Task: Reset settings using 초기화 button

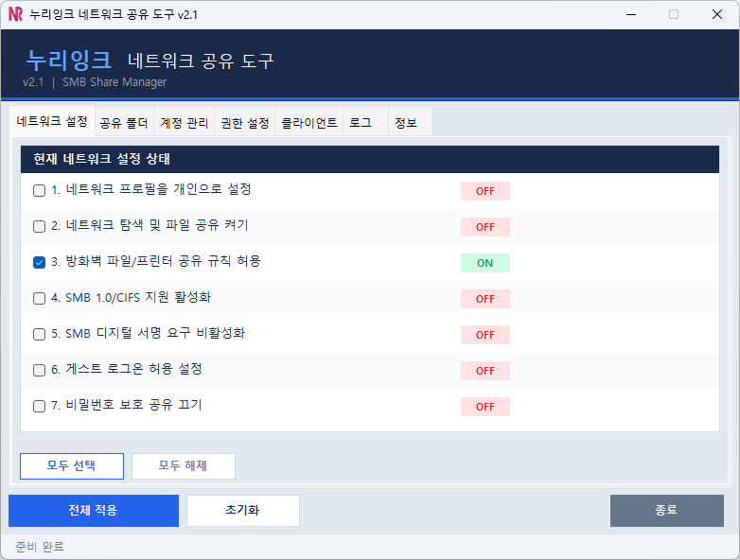Action: pos(242,510)
